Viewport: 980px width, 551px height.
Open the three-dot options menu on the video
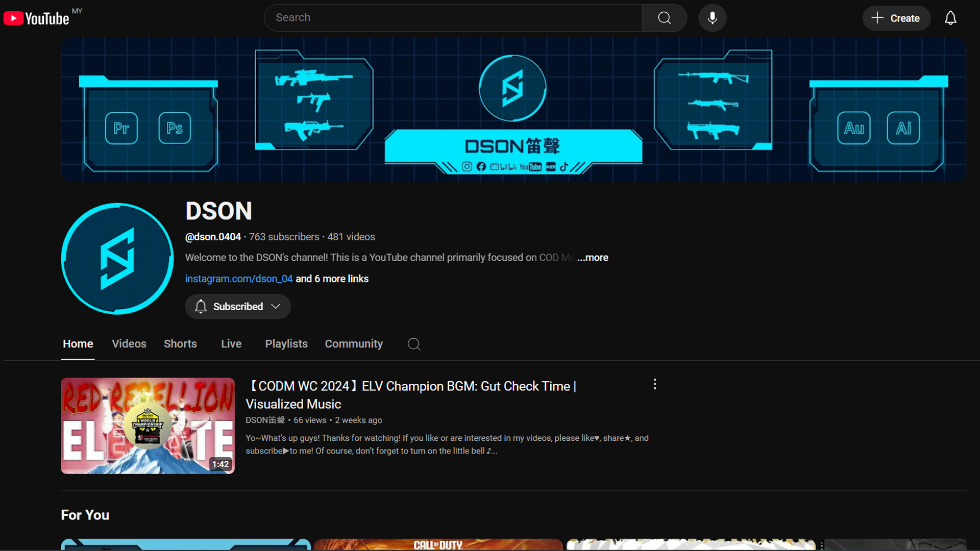(654, 384)
